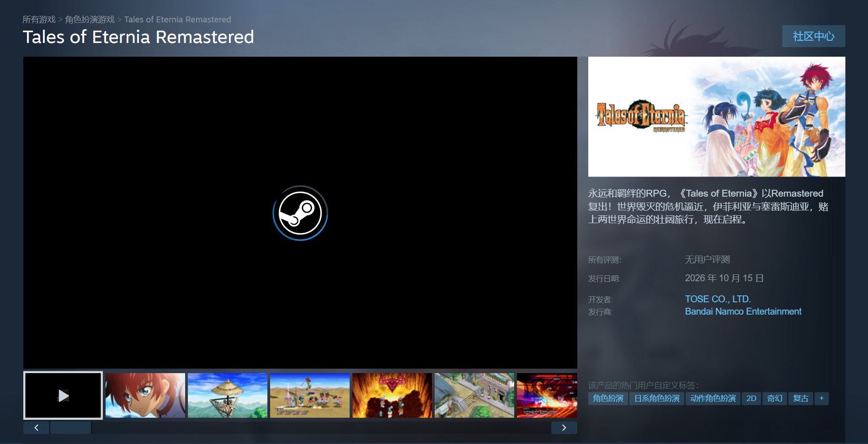Click the left arrow of the screenshot strip

click(x=36, y=428)
